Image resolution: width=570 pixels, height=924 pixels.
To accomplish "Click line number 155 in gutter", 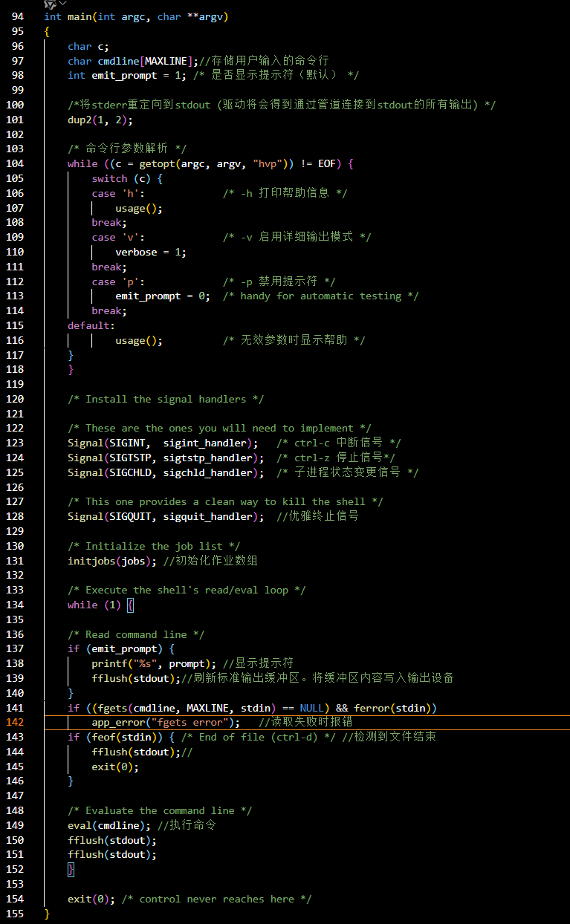I will (x=15, y=914).
